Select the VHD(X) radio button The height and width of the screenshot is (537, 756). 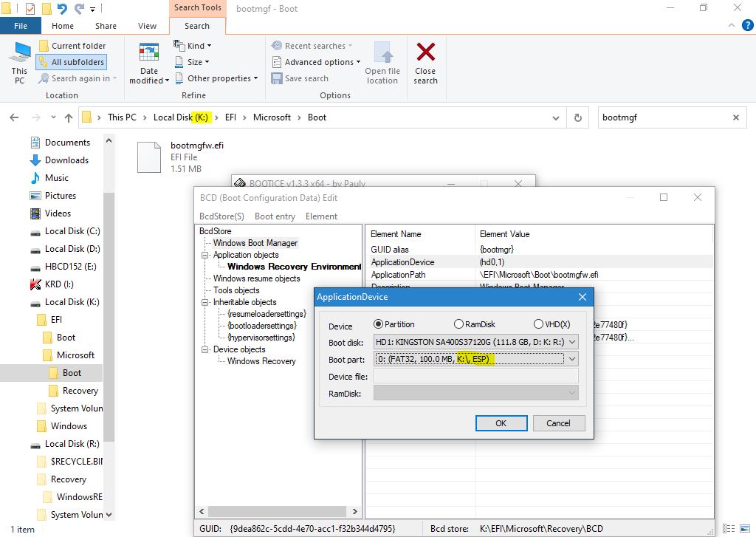(x=537, y=324)
